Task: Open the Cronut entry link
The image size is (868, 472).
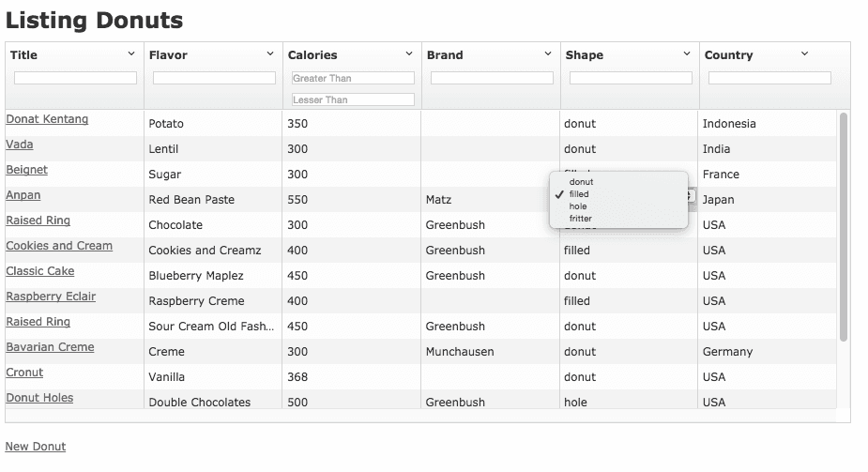Action: 24,373
